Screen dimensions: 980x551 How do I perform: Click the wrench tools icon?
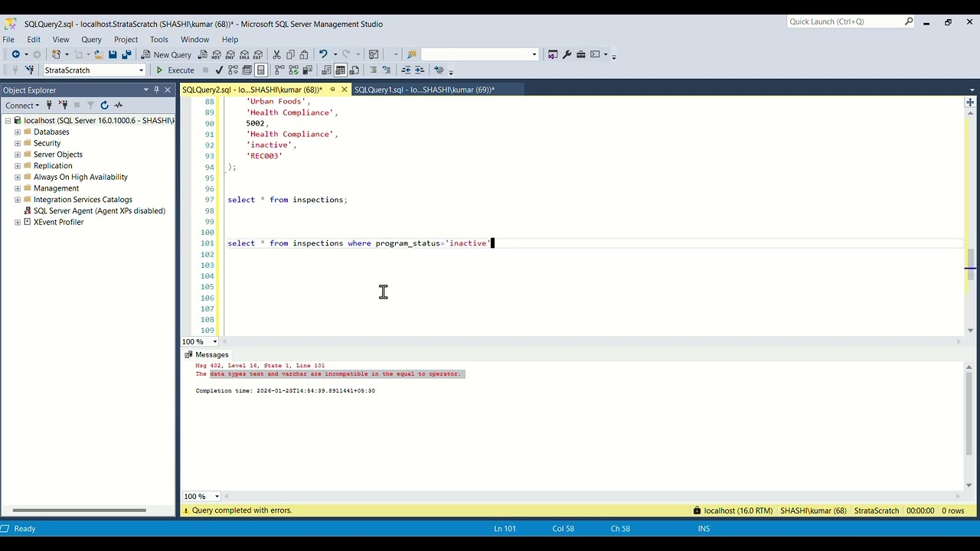[567, 54]
